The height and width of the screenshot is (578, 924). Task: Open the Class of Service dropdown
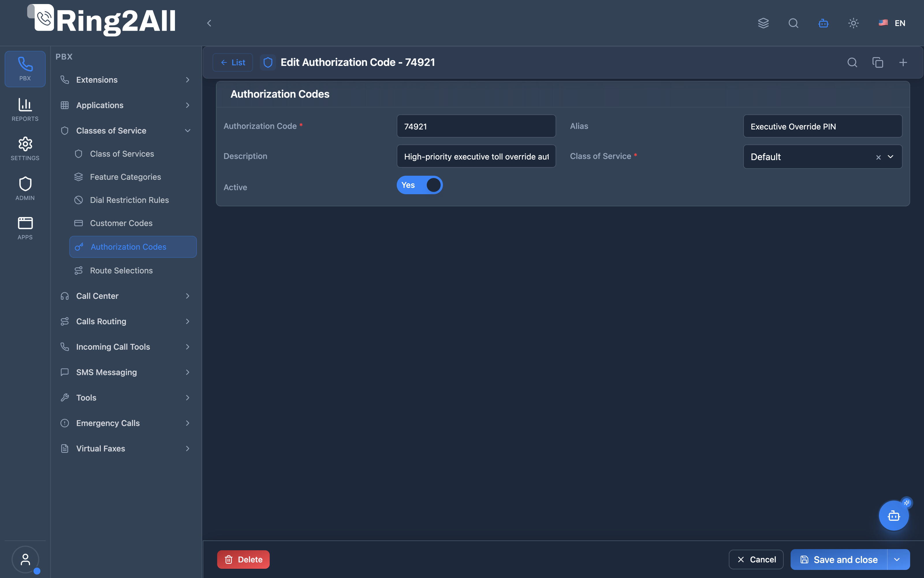click(822, 157)
